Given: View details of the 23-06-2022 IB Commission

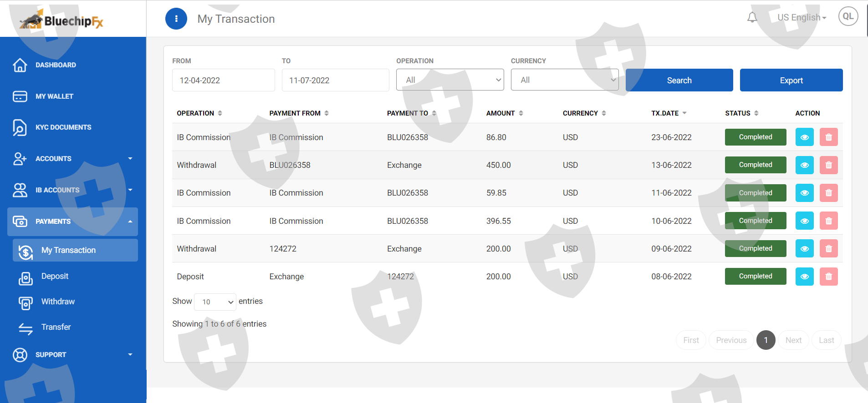Looking at the screenshot, I should [x=804, y=137].
